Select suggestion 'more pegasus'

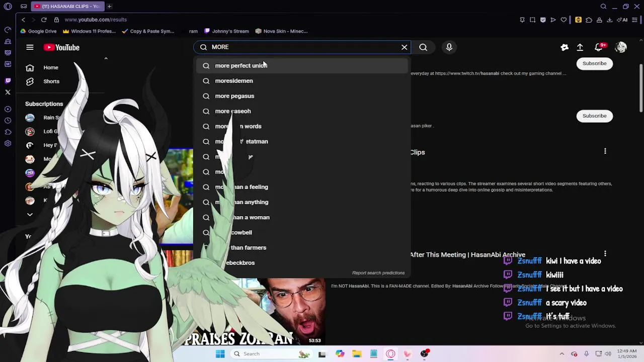pyautogui.click(x=302, y=96)
